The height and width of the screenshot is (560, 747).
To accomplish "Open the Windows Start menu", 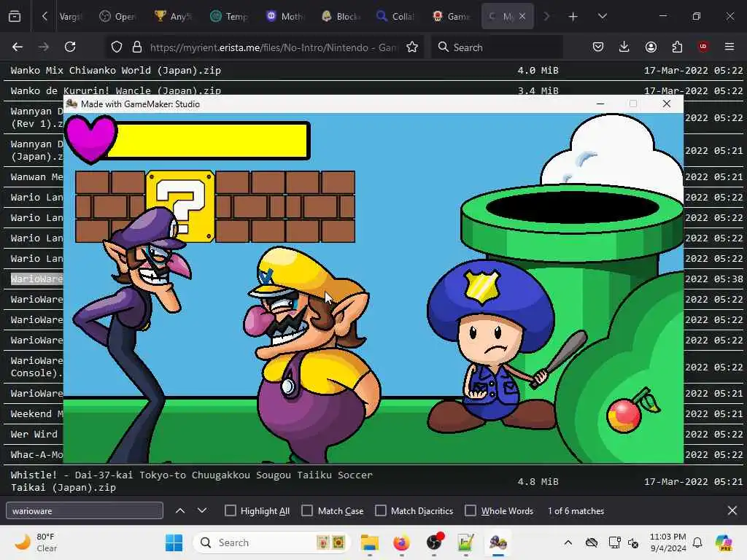I will [x=174, y=542].
